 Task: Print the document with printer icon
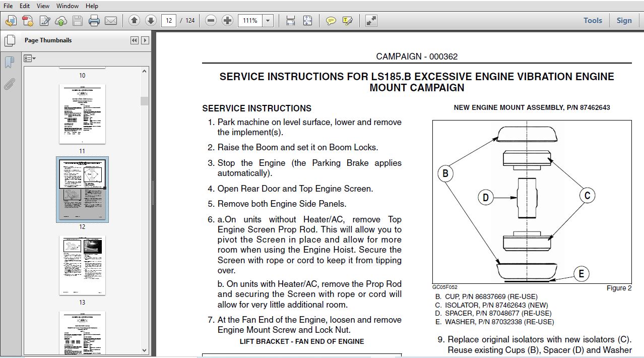(94, 21)
